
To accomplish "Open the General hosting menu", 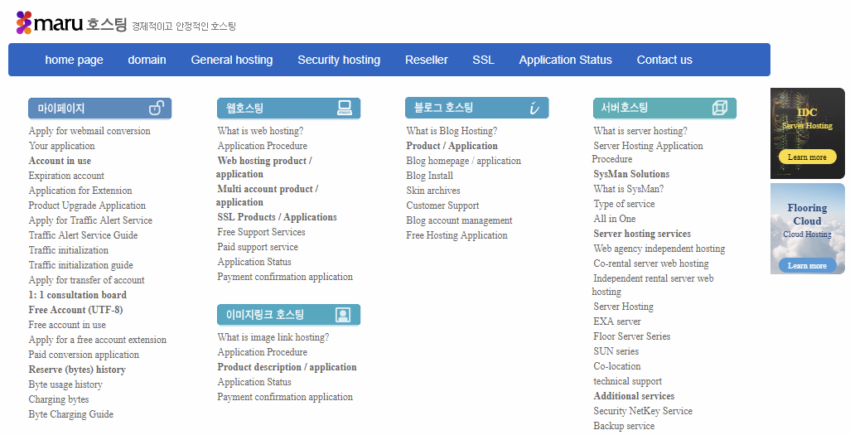I will (231, 60).
